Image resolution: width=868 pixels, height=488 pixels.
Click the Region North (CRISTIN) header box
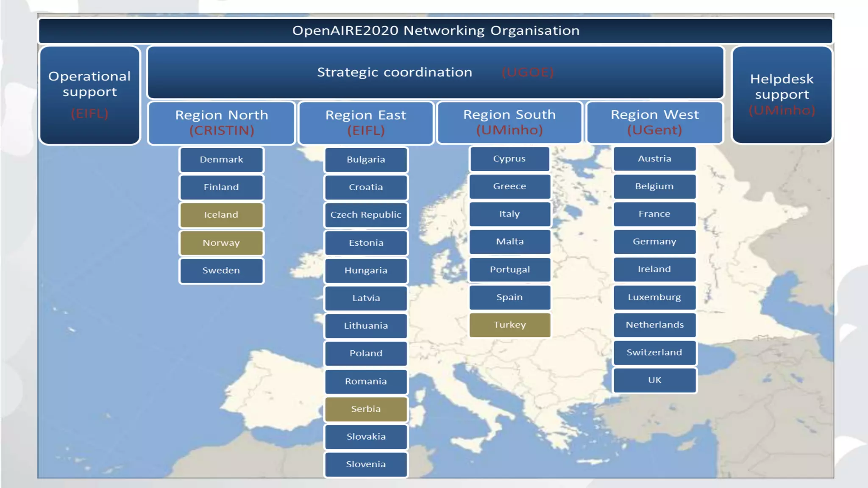click(x=221, y=123)
